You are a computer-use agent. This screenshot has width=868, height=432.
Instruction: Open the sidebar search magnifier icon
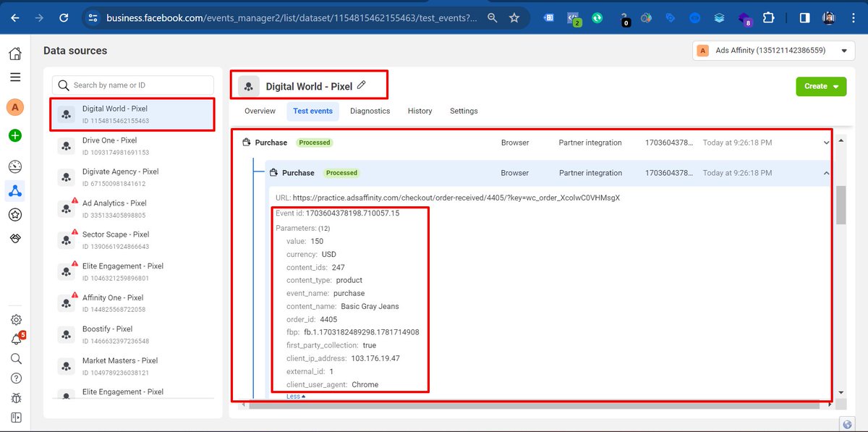pos(16,358)
